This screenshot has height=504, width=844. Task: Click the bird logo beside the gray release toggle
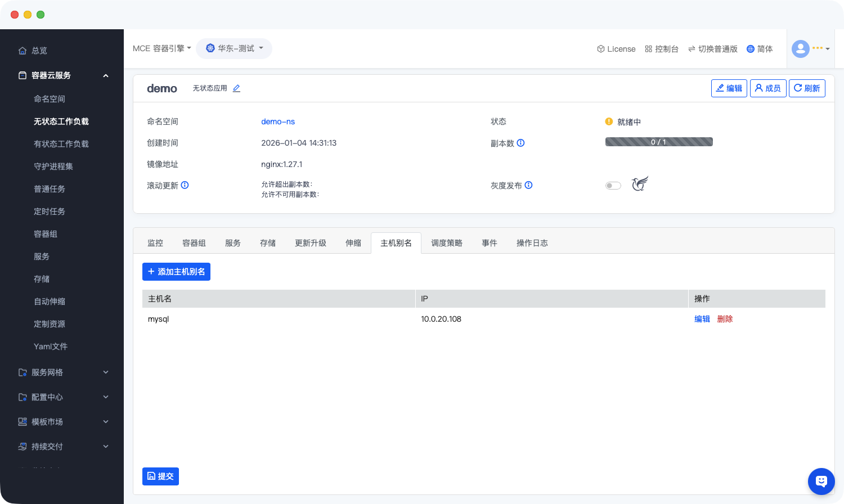pos(640,184)
